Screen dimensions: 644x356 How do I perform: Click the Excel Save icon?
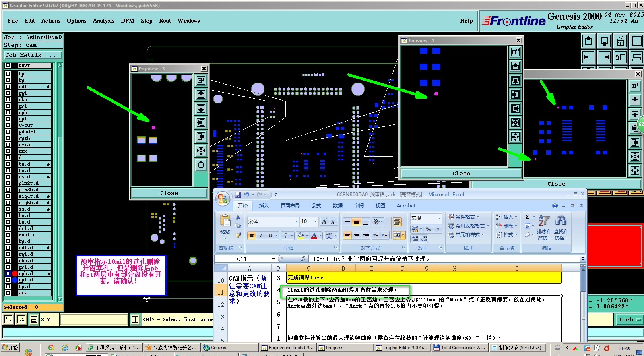click(x=238, y=195)
